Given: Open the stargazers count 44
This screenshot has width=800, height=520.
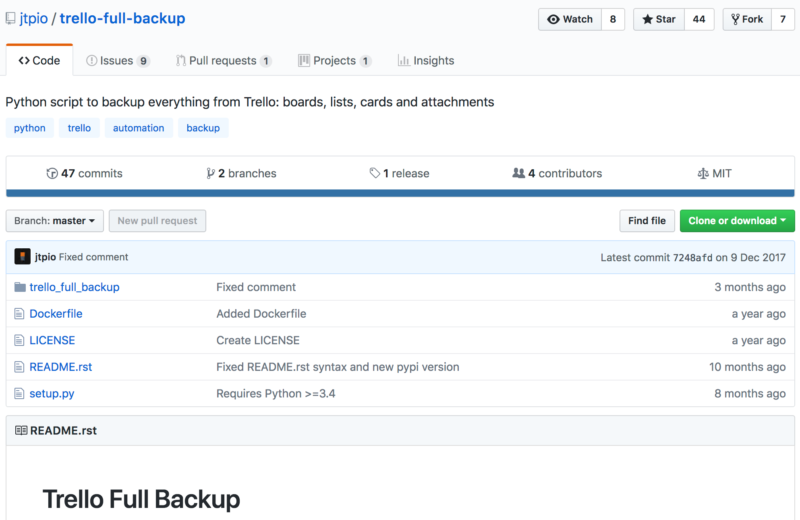Looking at the screenshot, I should pos(699,19).
